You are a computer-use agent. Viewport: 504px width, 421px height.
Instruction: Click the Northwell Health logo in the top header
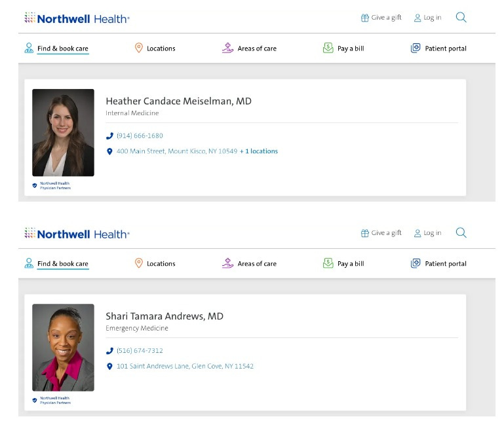77,18
